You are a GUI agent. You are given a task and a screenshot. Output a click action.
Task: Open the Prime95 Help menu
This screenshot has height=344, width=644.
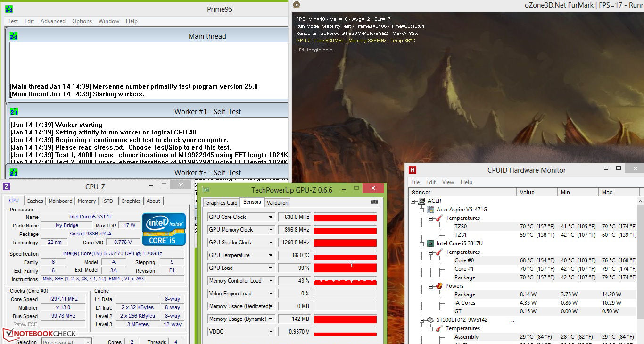[132, 21]
